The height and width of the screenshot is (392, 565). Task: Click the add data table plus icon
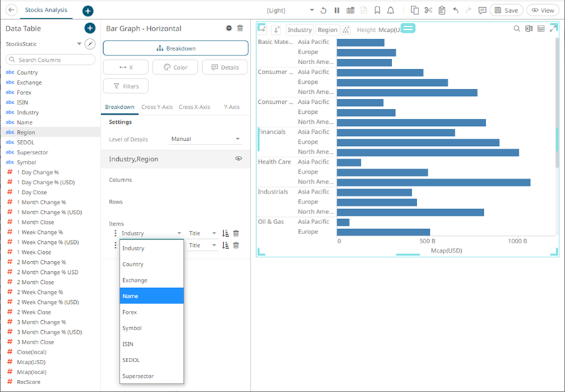click(x=90, y=28)
